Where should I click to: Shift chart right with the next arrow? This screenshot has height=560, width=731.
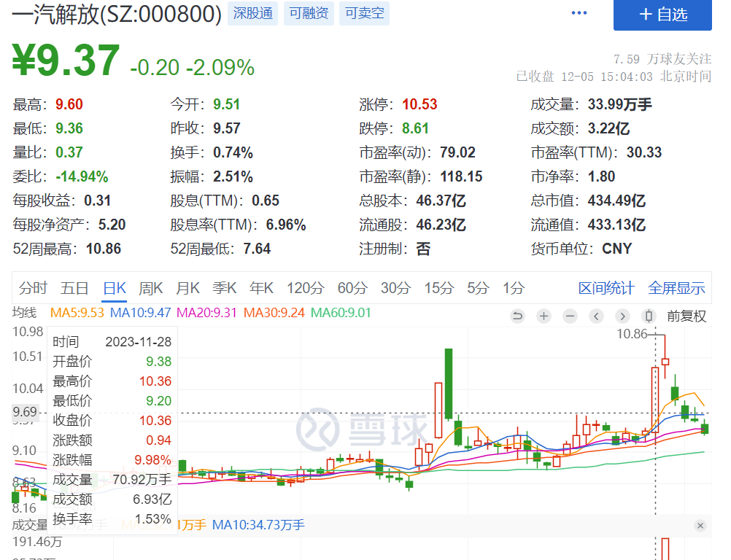[x=622, y=316]
